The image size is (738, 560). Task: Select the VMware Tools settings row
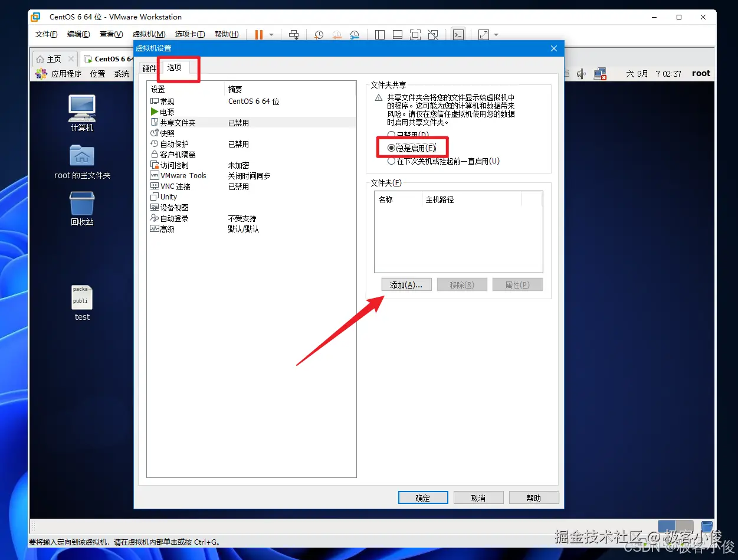252,176
